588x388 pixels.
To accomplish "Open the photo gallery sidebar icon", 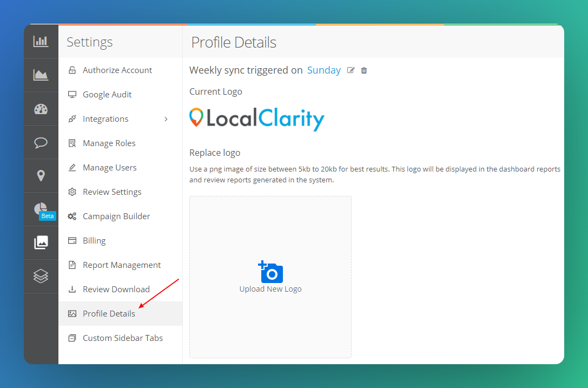I will [x=41, y=242].
